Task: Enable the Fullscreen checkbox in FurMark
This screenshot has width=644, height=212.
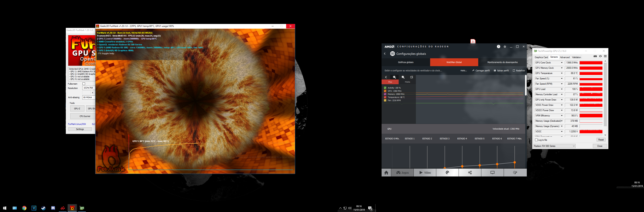Action: tap(84, 84)
